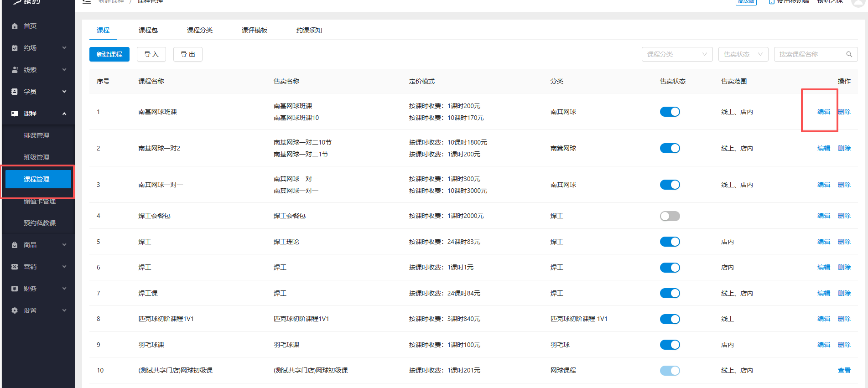
Task: Collapse the 课程 sidebar menu
Action: [x=64, y=114]
